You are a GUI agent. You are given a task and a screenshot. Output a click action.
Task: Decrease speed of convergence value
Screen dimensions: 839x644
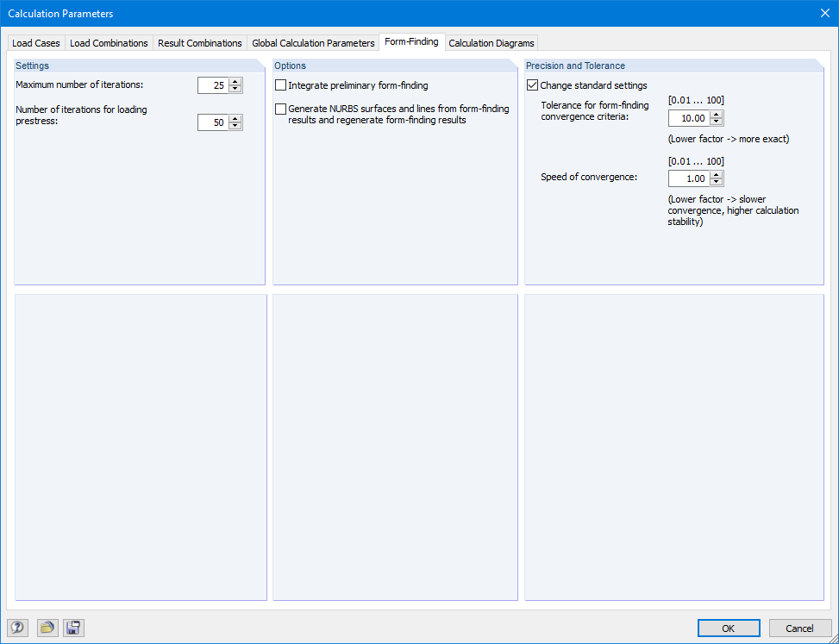[717, 181]
